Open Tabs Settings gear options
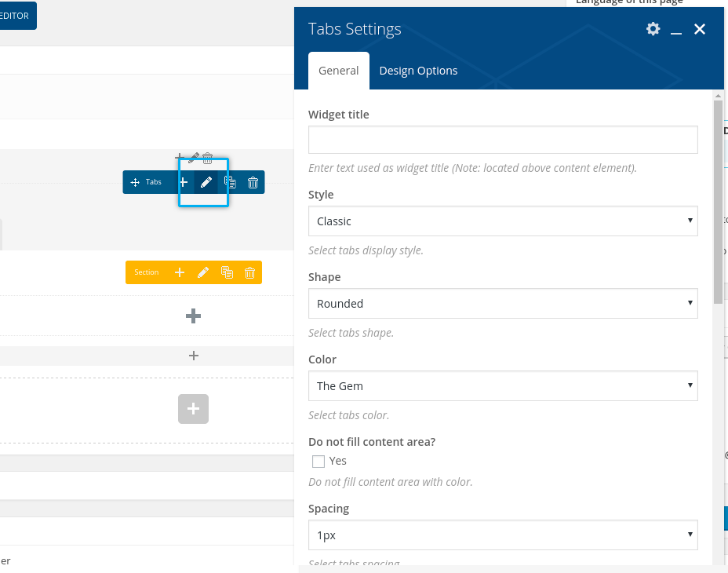The image size is (728, 573). (653, 29)
